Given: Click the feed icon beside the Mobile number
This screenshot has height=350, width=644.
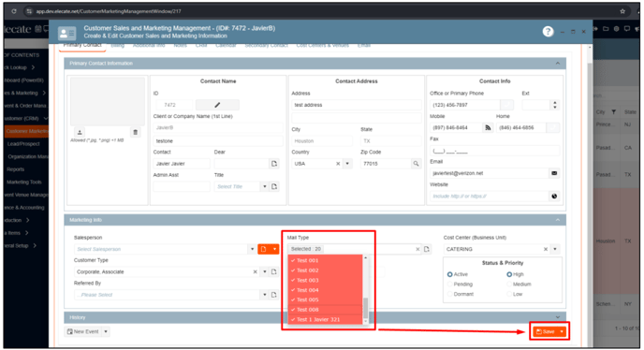Looking at the screenshot, I should pos(488,128).
